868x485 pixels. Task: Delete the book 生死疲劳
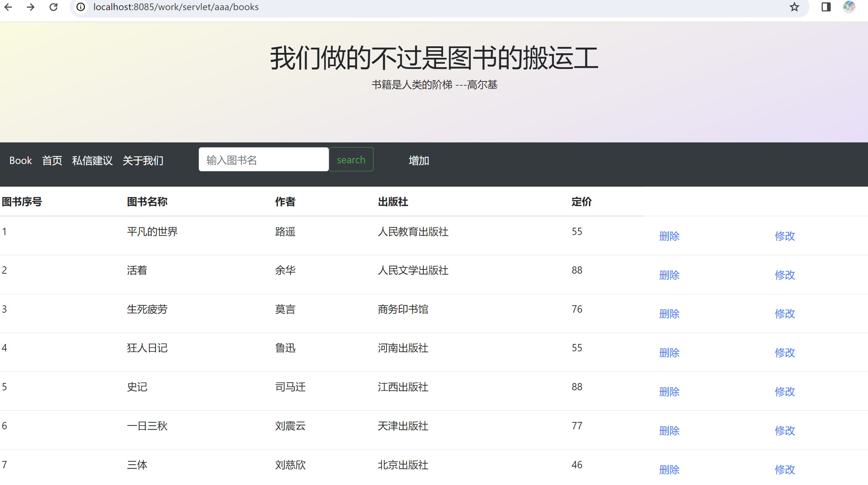[669, 314]
